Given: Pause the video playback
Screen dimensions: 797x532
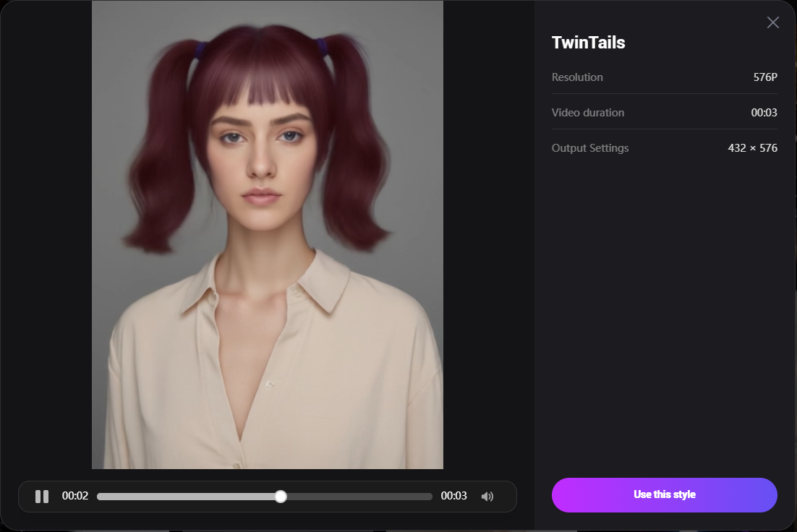Looking at the screenshot, I should coord(42,497).
